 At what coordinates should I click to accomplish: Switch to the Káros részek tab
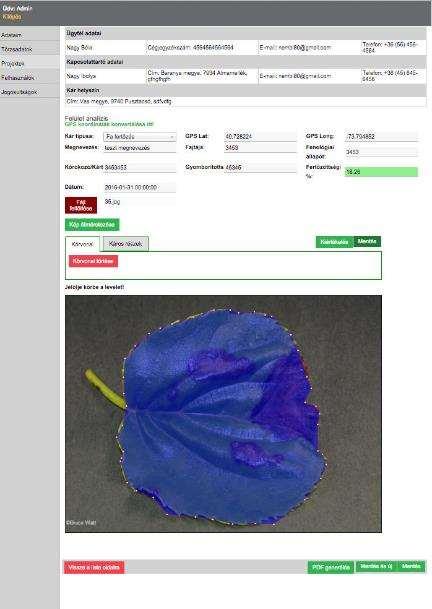(x=125, y=244)
